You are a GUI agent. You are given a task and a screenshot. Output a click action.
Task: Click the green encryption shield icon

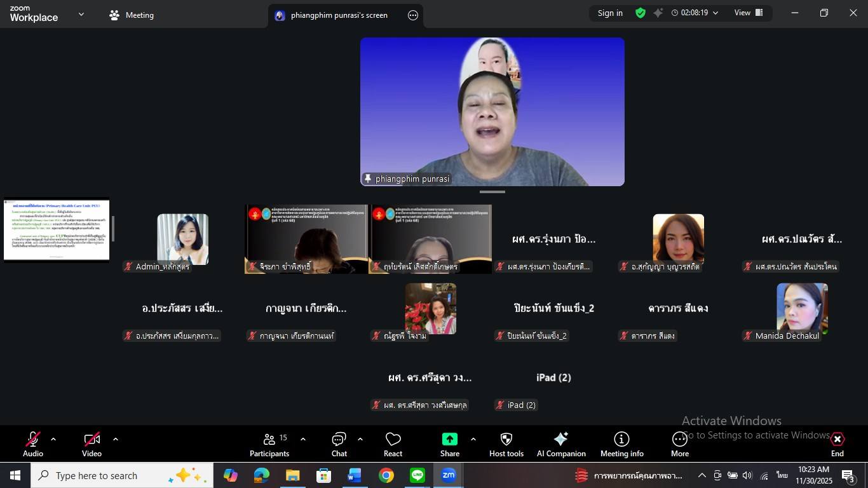pyautogui.click(x=641, y=13)
